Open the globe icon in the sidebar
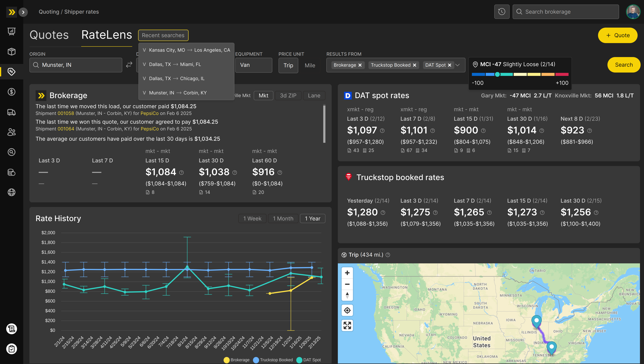Image resolution: width=644 pixels, height=364 pixels. coord(11,192)
